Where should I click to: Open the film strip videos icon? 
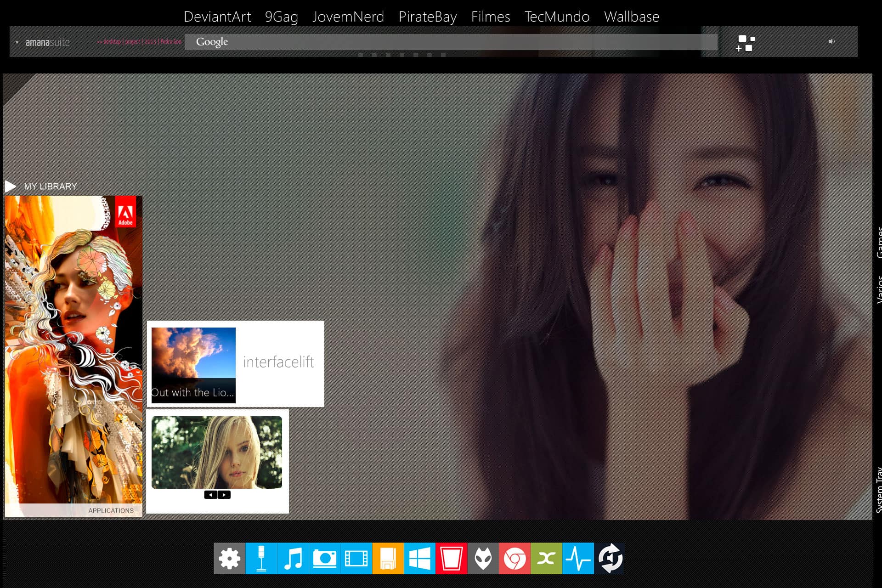point(356,559)
